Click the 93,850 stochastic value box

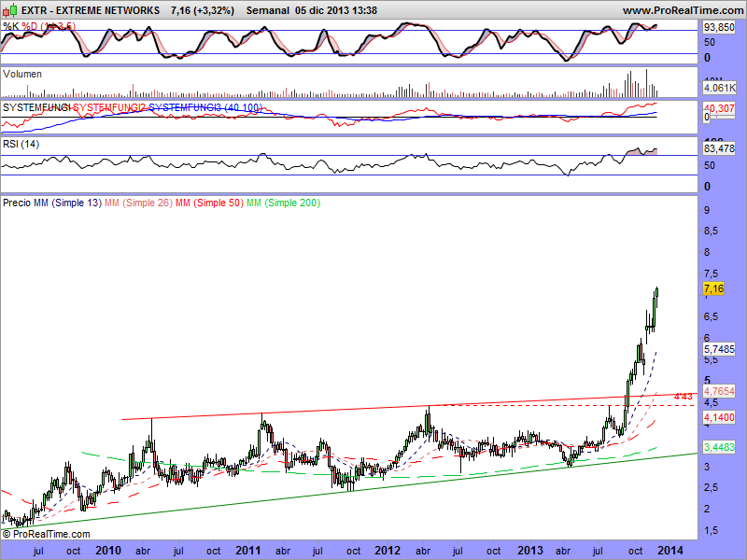(x=719, y=28)
